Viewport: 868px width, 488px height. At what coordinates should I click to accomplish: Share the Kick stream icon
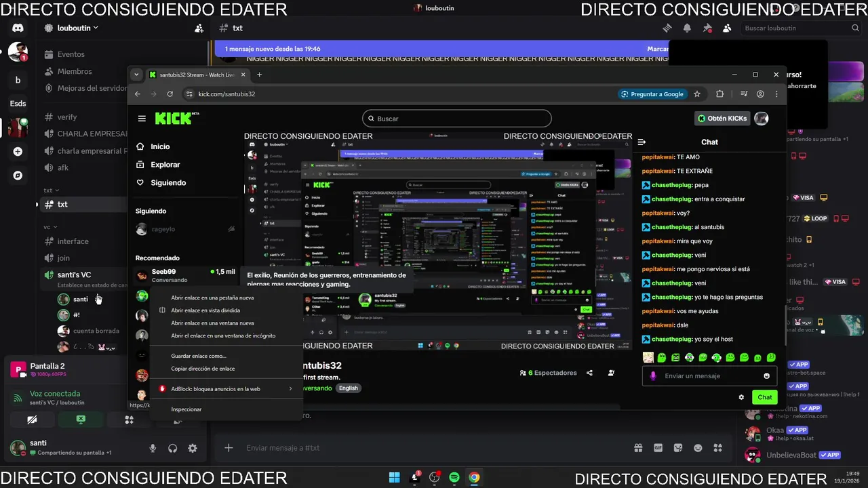coord(589,373)
